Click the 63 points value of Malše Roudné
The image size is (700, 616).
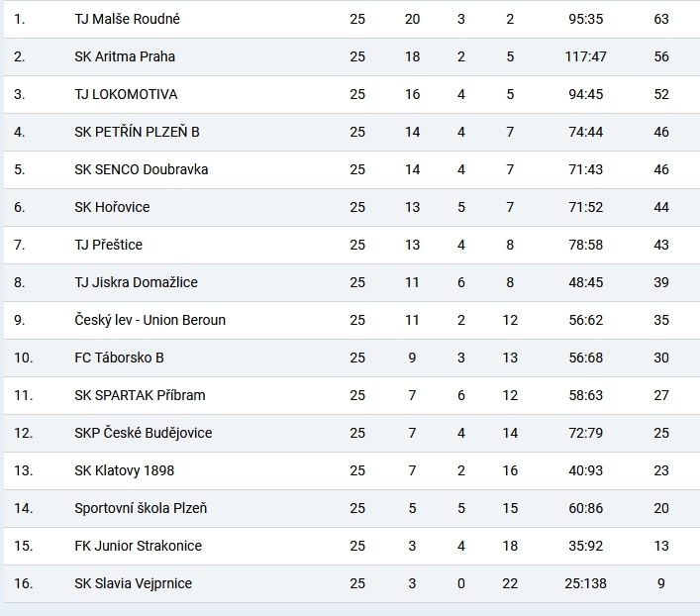tap(661, 19)
